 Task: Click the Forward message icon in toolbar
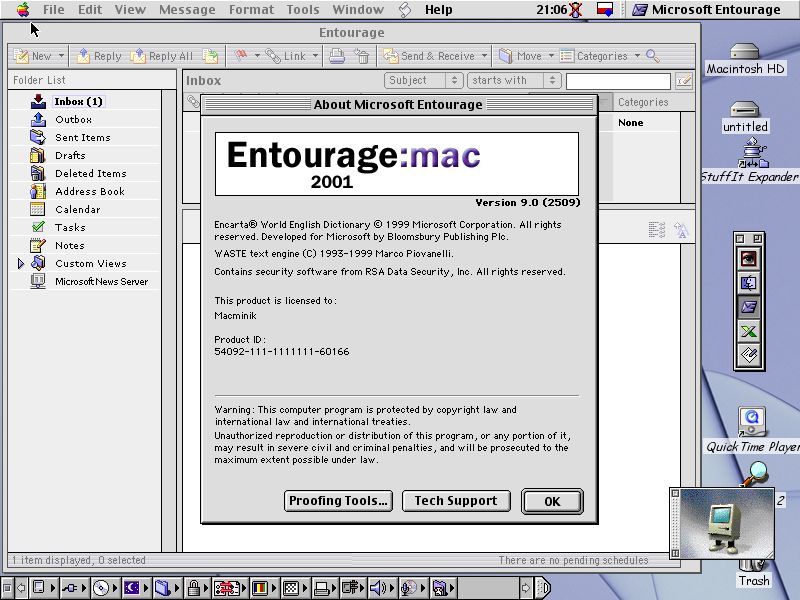tap(210, 56)
